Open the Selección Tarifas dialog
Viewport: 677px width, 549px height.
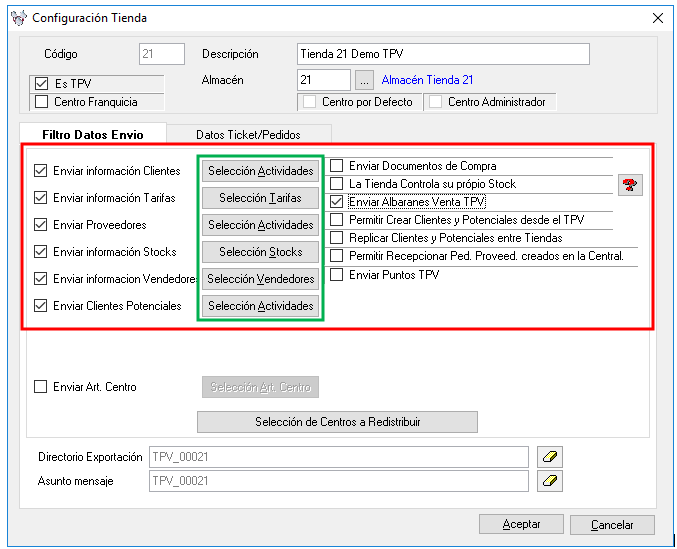tap(261, 198)
